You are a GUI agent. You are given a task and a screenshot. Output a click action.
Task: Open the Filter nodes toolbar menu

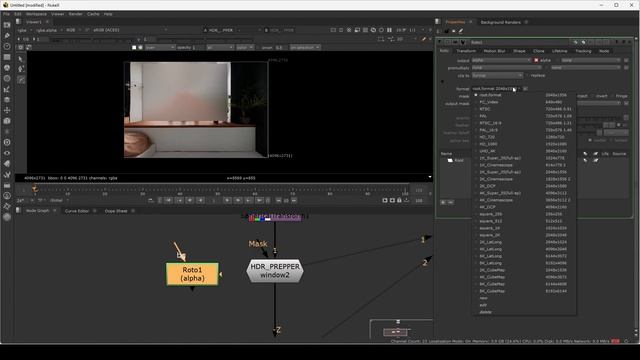point(7,78)
